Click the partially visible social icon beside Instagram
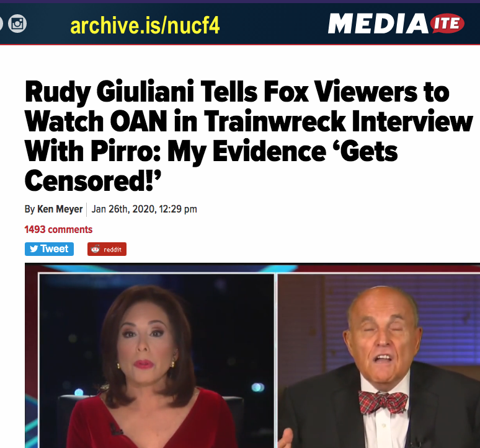 (1, 24)
